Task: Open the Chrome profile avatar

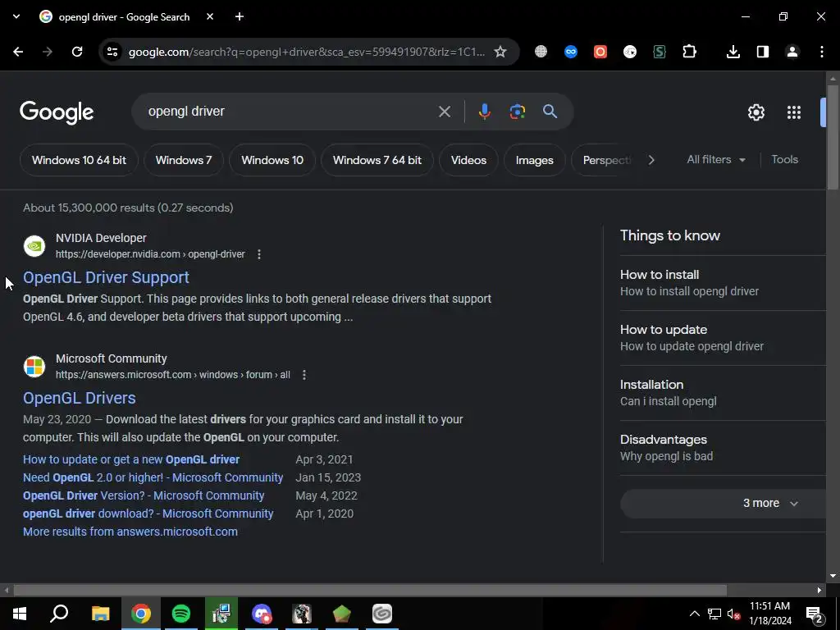Action: (x=792, y=52)
